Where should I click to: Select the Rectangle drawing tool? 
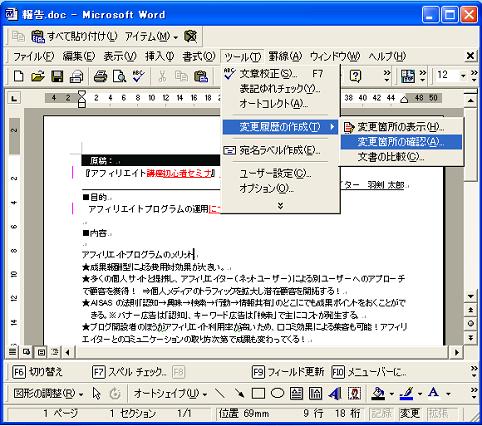tap(258, 393)
